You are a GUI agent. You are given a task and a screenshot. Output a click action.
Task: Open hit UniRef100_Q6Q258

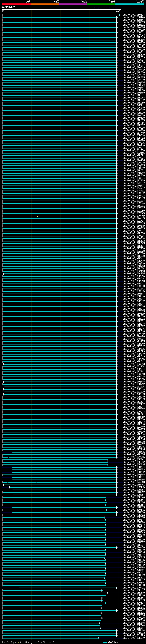tap(134, 15)
